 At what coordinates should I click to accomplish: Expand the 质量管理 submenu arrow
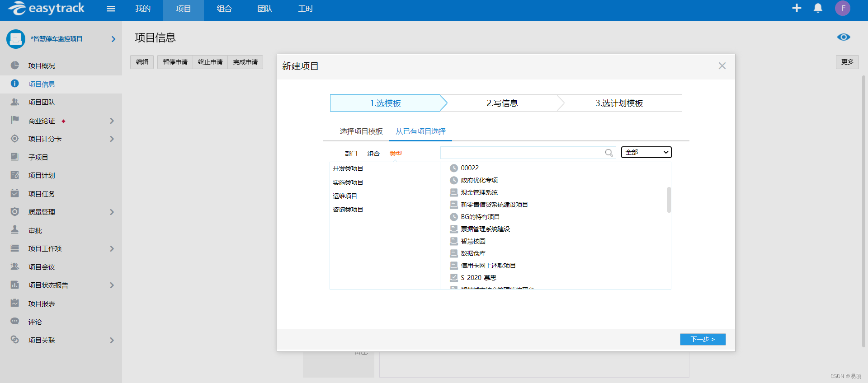tap(112, 212)
